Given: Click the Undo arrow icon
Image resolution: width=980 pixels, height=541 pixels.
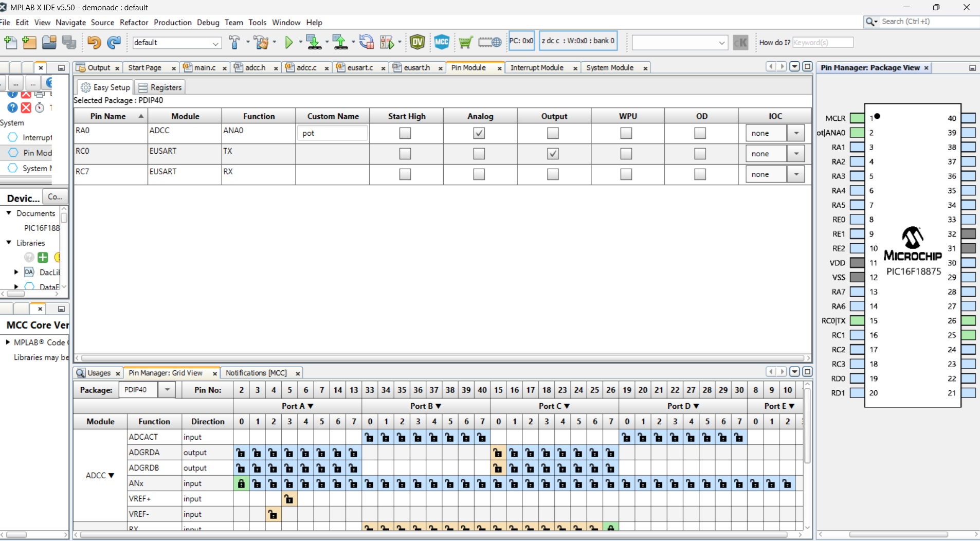Looking at the screenshot, I should (94, 42).
